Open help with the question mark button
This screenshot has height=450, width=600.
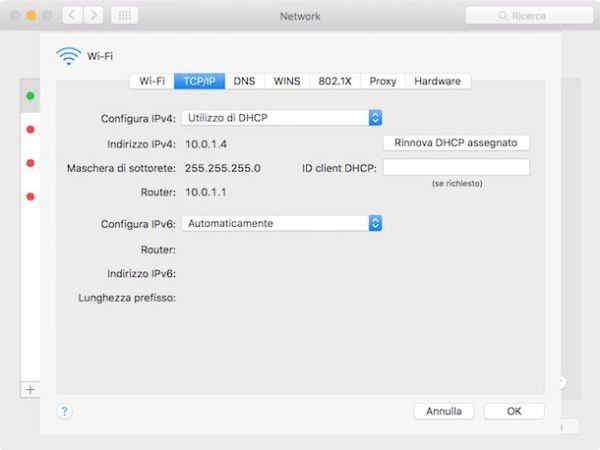pyautogui.click(x=64, y=411)
